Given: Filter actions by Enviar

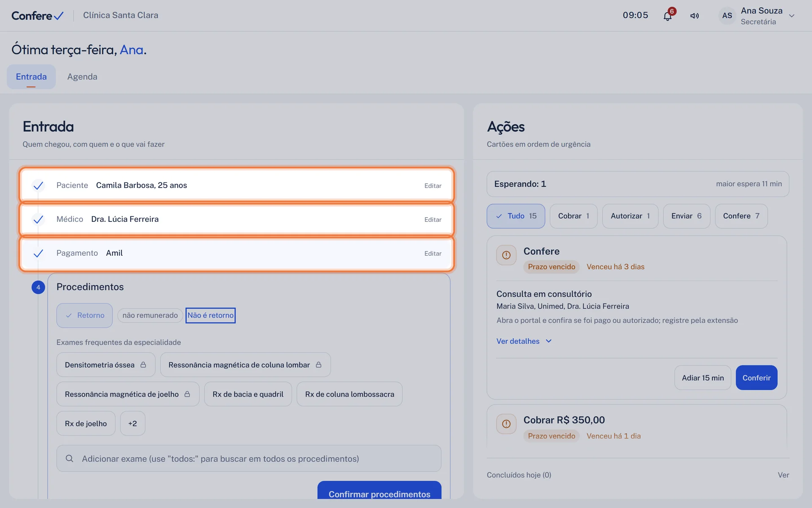Looking at the screenshot, I should tap(686, 216).
